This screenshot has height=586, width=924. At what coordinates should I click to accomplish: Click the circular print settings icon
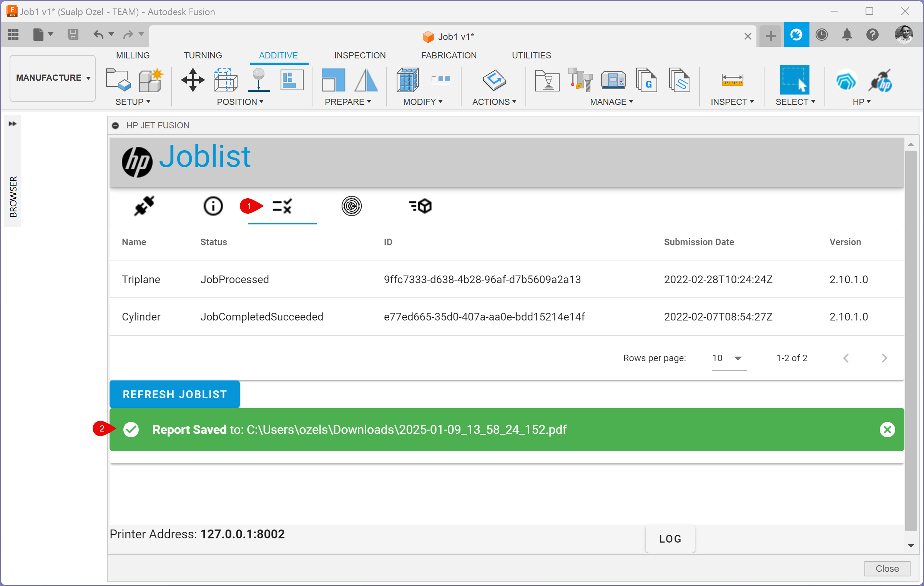351,206
